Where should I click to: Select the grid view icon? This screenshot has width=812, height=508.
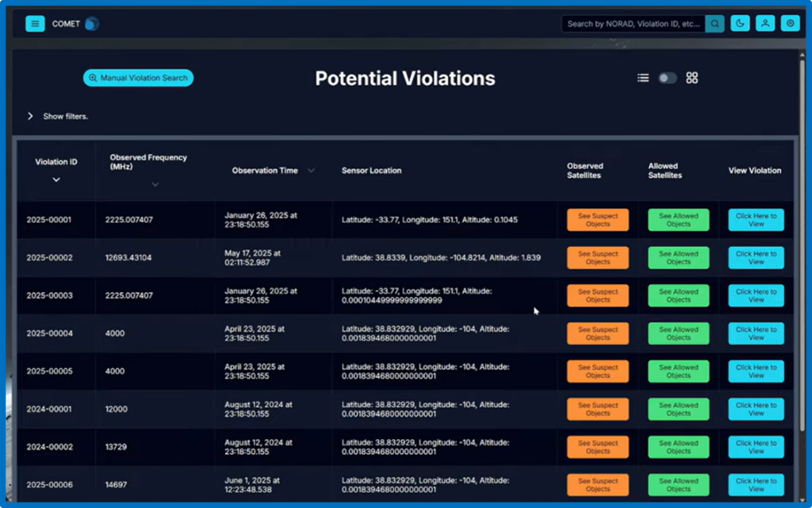click(692, 78)
